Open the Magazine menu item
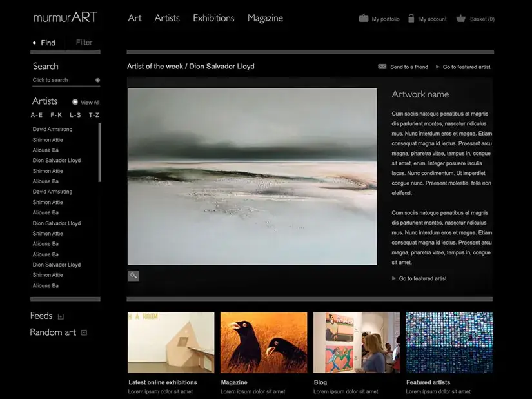Image resolution: width=532 pixels, height=399 pixels. pos(265,18)
